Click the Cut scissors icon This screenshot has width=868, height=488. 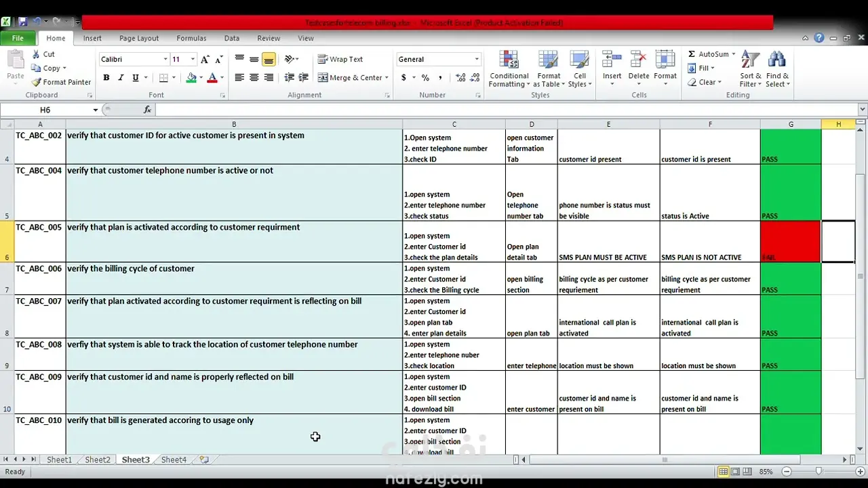pyautogui.click(x=36, y=54)
